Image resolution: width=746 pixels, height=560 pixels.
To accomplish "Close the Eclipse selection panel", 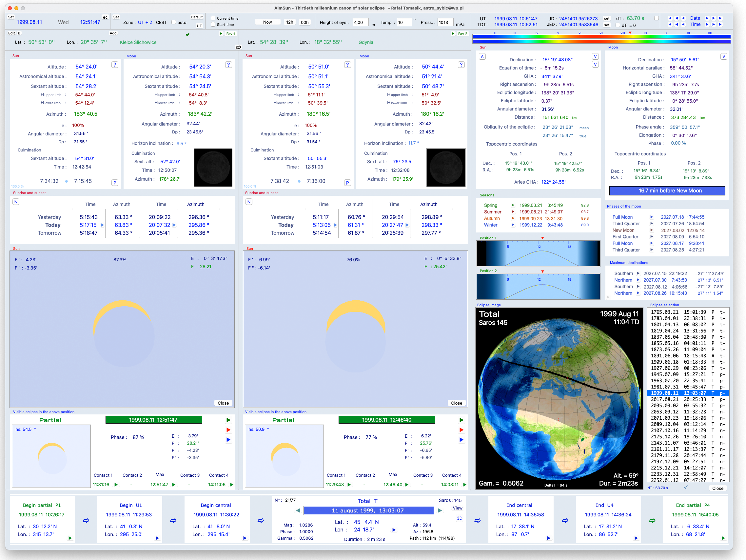I will coord(718,488).
